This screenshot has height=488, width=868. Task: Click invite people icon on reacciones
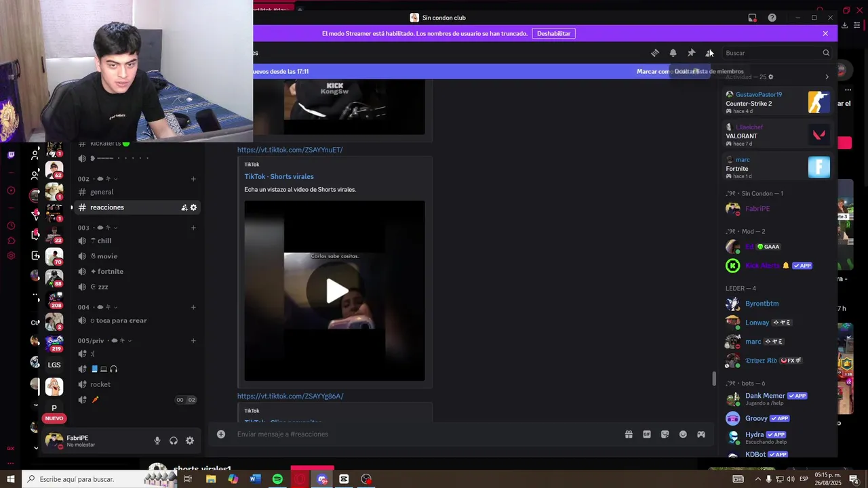tap(184, 207)
